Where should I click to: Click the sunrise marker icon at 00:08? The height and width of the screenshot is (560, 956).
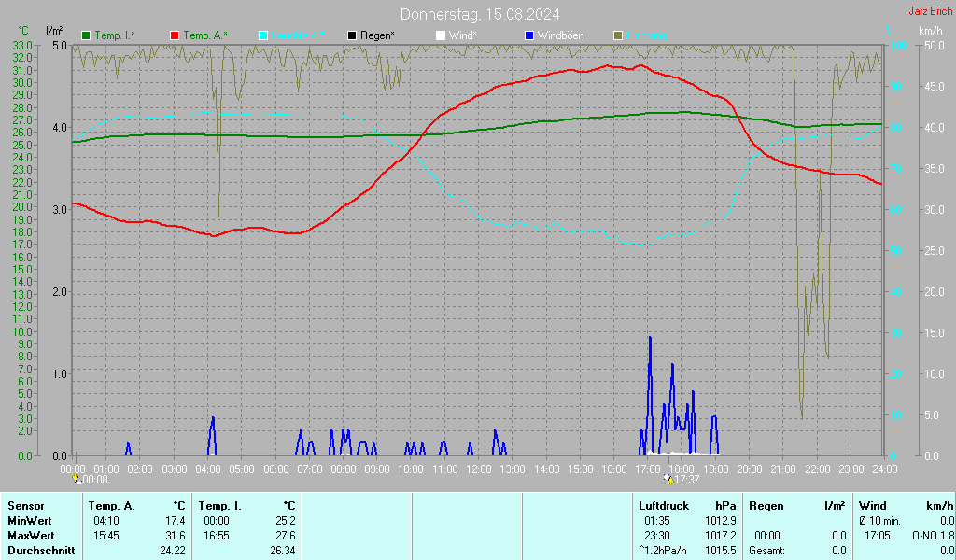point(77,479)
